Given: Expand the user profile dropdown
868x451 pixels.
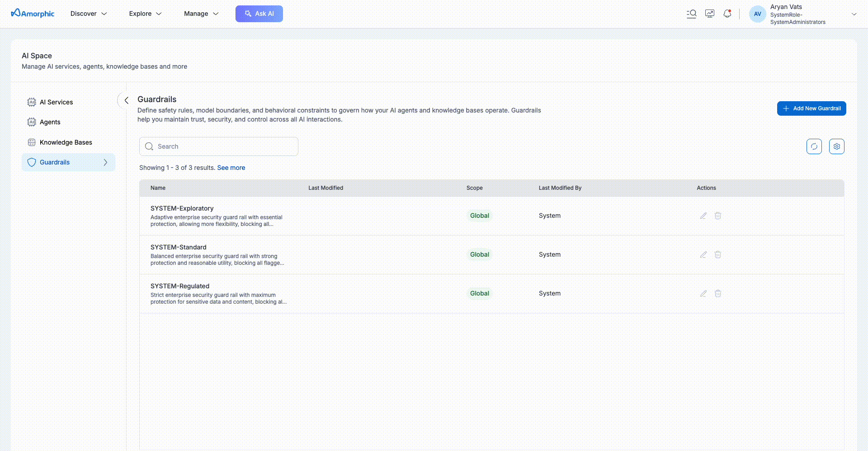Looking at the screenshot, I should coord(854,14).
